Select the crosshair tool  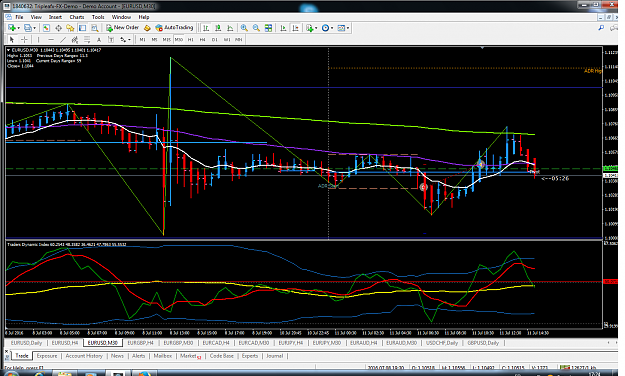[x=24, y=39]
